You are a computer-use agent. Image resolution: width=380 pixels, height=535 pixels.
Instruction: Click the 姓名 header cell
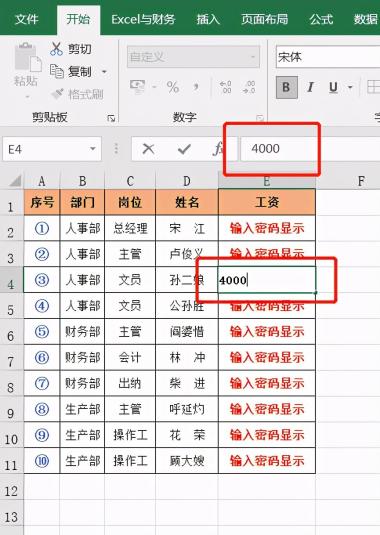[x=187, y=202]
